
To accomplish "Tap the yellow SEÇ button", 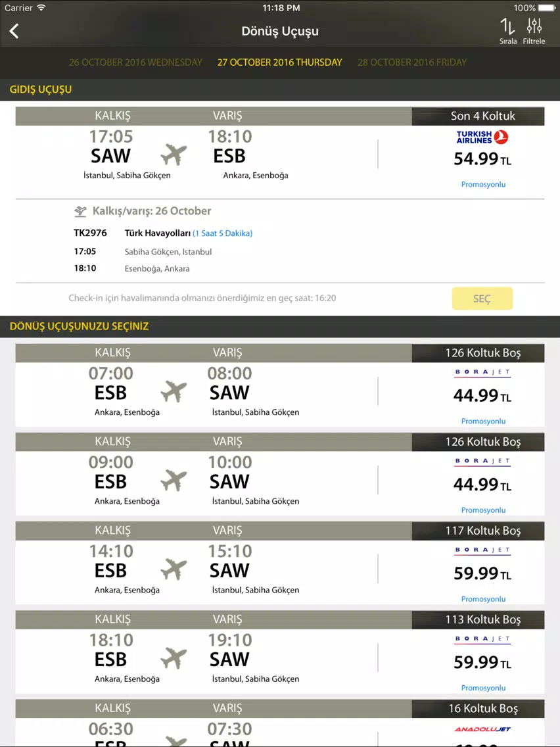I will [x=482, y=299].
